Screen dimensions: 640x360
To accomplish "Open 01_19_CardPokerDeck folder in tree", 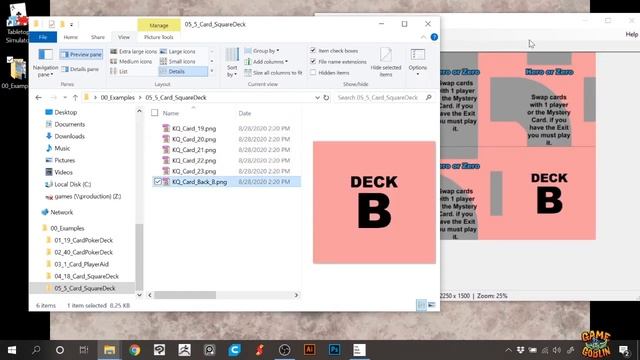I will coord(84,240).
